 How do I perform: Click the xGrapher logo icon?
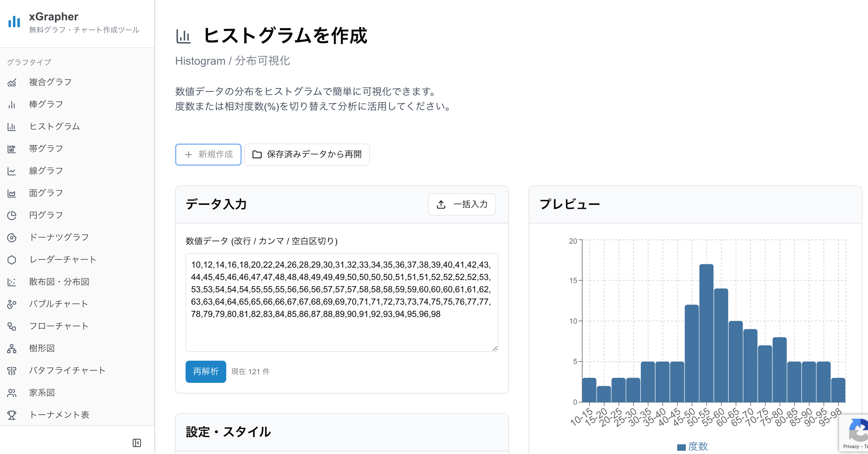click(x=14, y=21)
